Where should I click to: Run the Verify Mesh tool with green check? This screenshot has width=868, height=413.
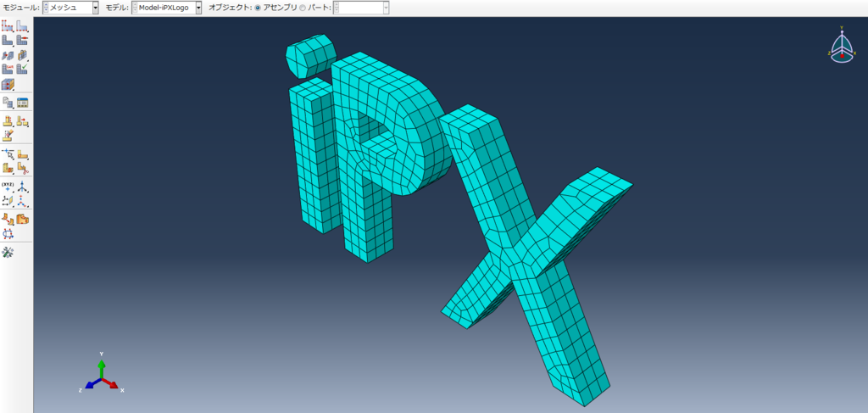point(22,69)
